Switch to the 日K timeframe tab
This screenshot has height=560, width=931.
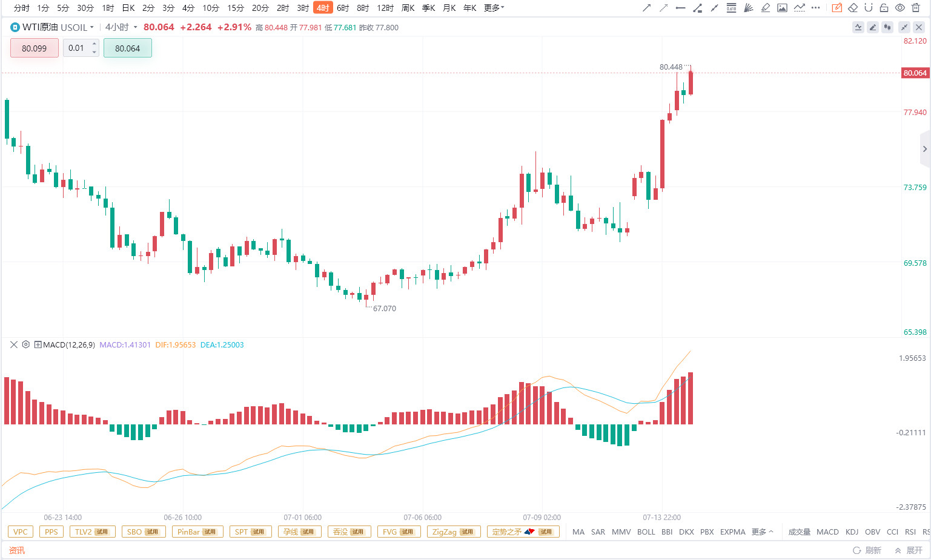coord(128,8)
